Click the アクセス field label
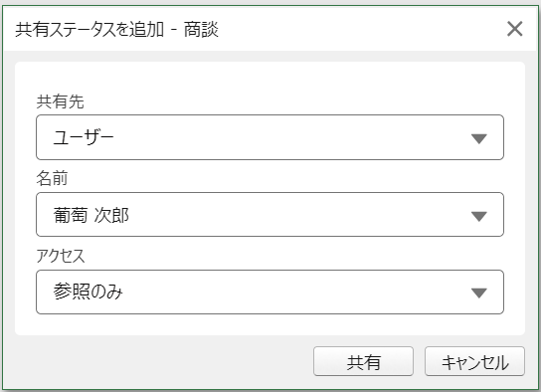 [61, 256]
